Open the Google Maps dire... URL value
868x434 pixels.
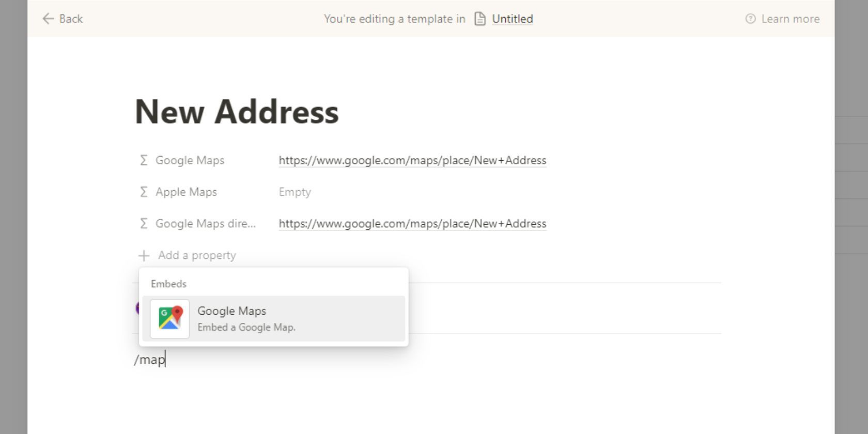(x=412, y=223)
